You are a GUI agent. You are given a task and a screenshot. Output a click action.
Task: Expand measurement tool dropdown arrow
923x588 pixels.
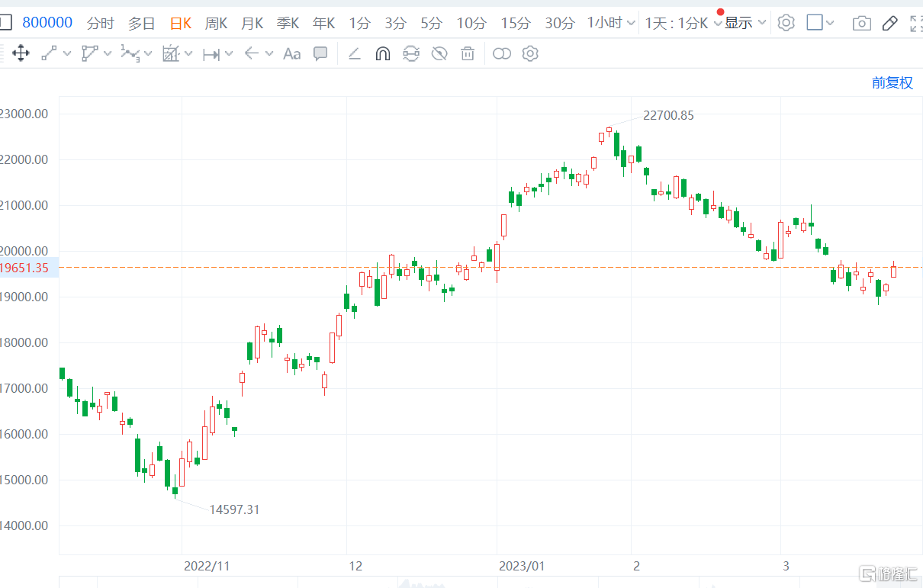[188, 53]
